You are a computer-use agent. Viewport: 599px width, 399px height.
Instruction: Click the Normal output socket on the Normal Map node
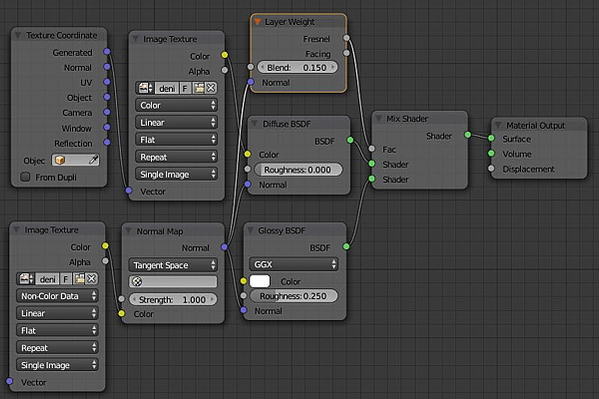click(x=224, y=247)
